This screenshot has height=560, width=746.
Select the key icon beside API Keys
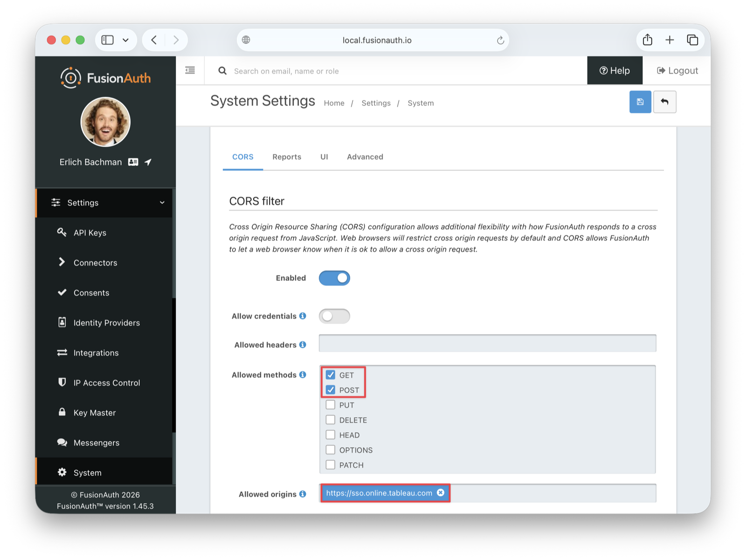pyautogui.click(x=62, y=232)
